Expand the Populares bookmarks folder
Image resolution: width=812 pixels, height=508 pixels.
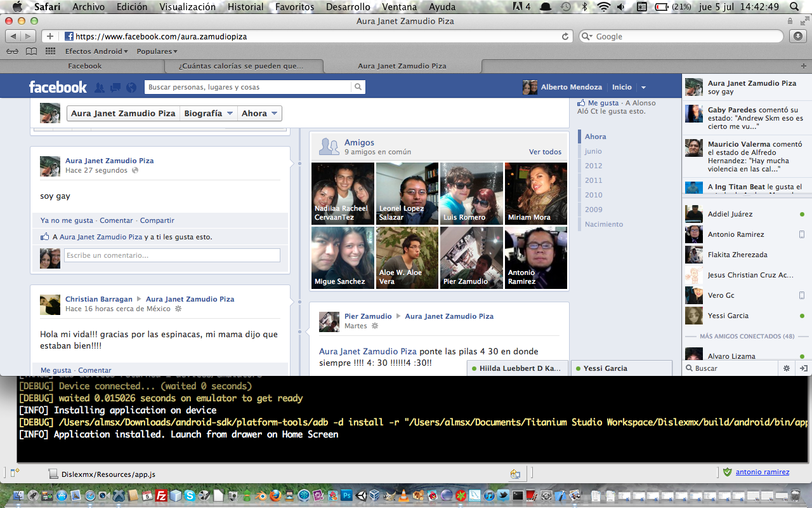(157, 51)
